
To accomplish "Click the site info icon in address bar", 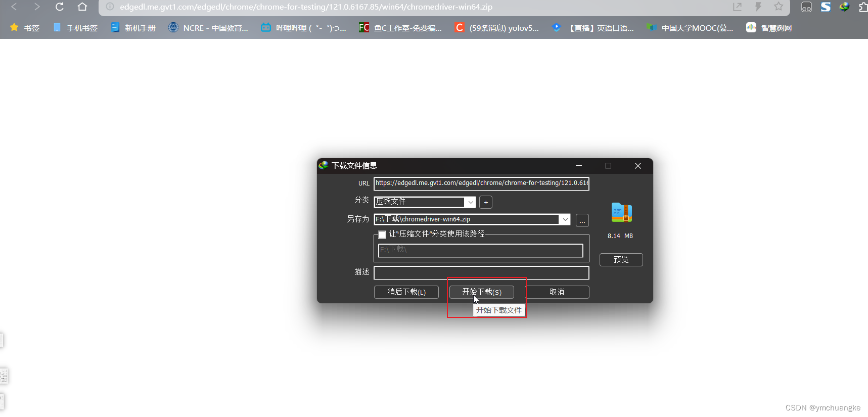I will pyautogui.click(x=110, y=7).
